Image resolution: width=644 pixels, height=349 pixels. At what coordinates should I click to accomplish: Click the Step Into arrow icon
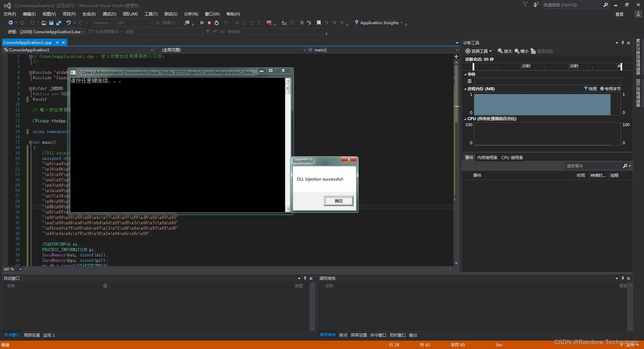point(244,23)
